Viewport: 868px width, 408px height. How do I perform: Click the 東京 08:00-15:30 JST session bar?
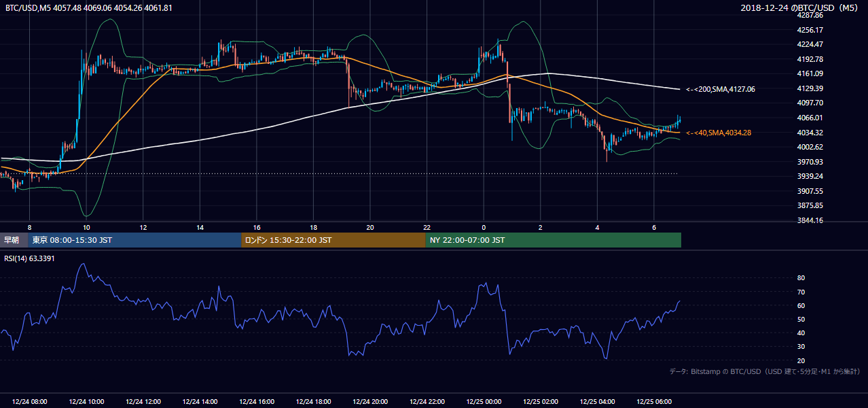click(x=135, y=240)
